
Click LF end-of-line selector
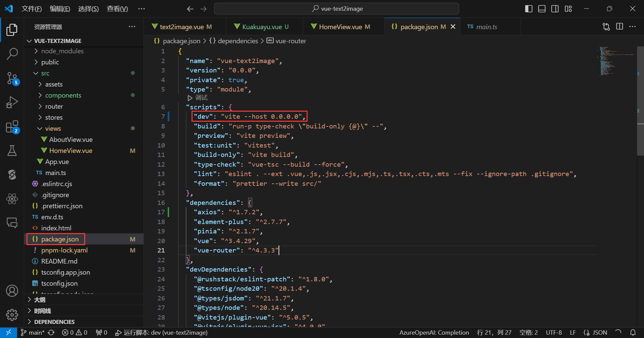[573, 332]
